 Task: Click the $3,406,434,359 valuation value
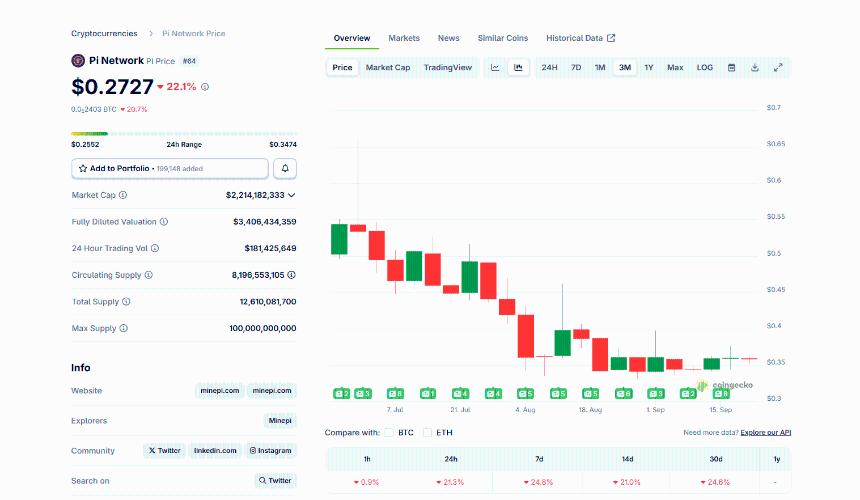tap(264, 221)
